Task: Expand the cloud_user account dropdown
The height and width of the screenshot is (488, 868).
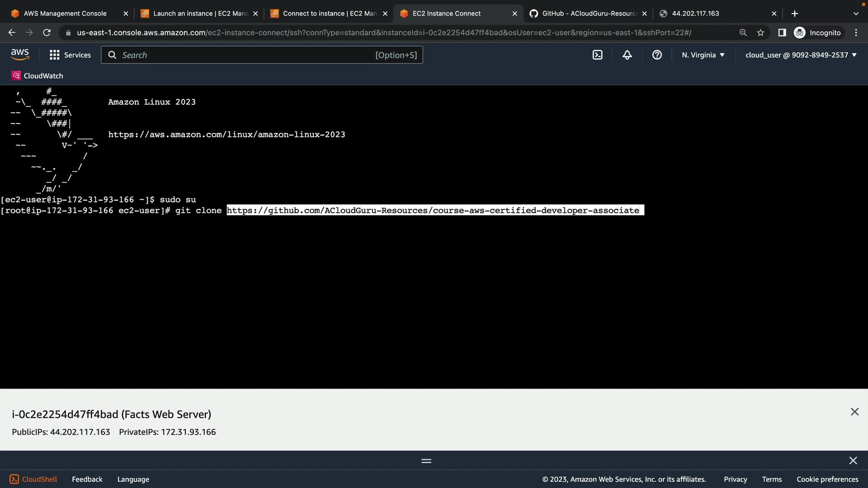Action: pos(801,55)
